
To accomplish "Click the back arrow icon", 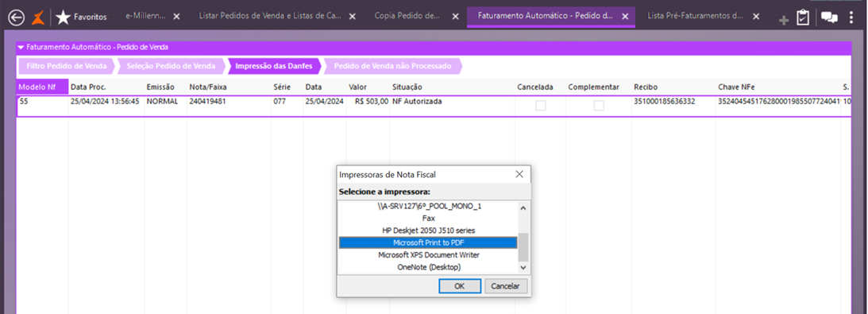I will pyautogui.click(x=17, y=17).
